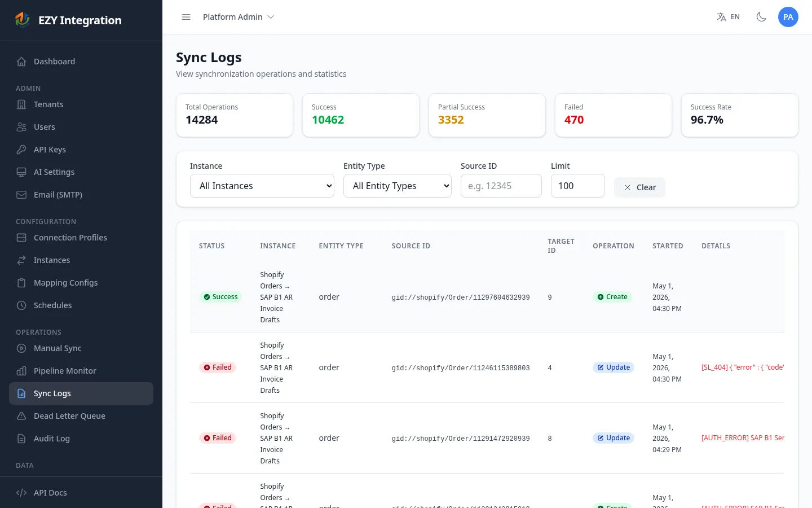The width and height of the screenshot is (812, 508).
Task: Go to Pipeline Monitor chart icon
Action: tap(21, 371)
